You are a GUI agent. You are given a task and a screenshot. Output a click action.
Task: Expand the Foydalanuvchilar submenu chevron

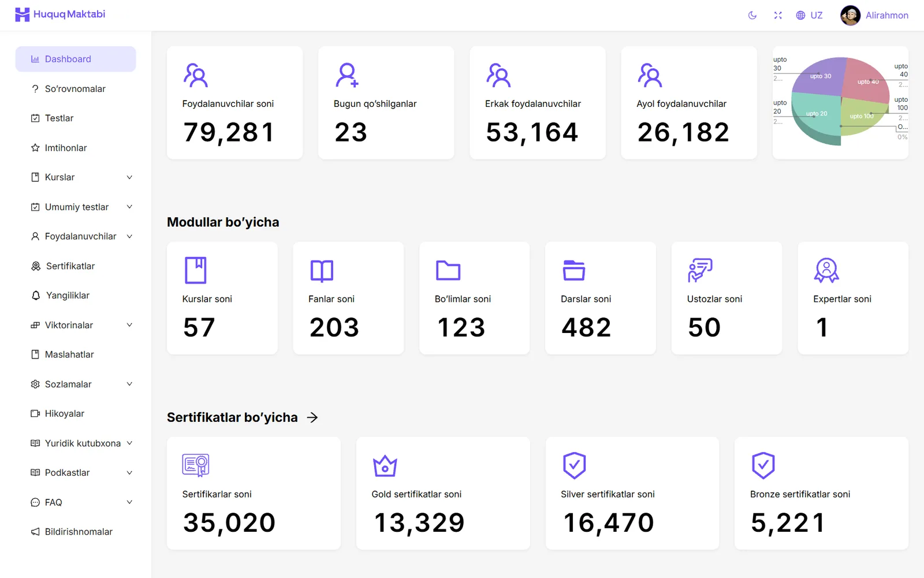click(129, 236)
